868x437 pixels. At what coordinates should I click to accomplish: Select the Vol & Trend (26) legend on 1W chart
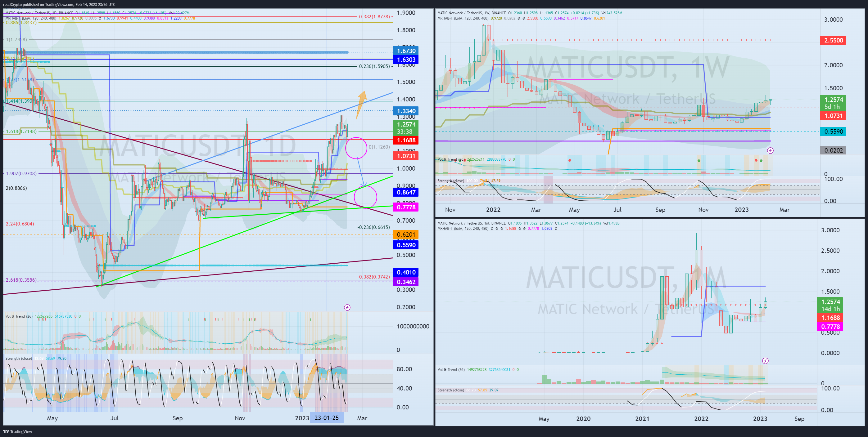pos(451,159)
